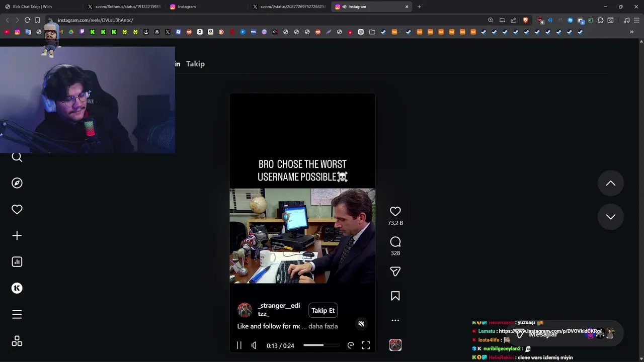The width and height of the screenshot is (644, 362).
Task: Open notifications heart in left sidebar
Action: (x=17, y=209)
